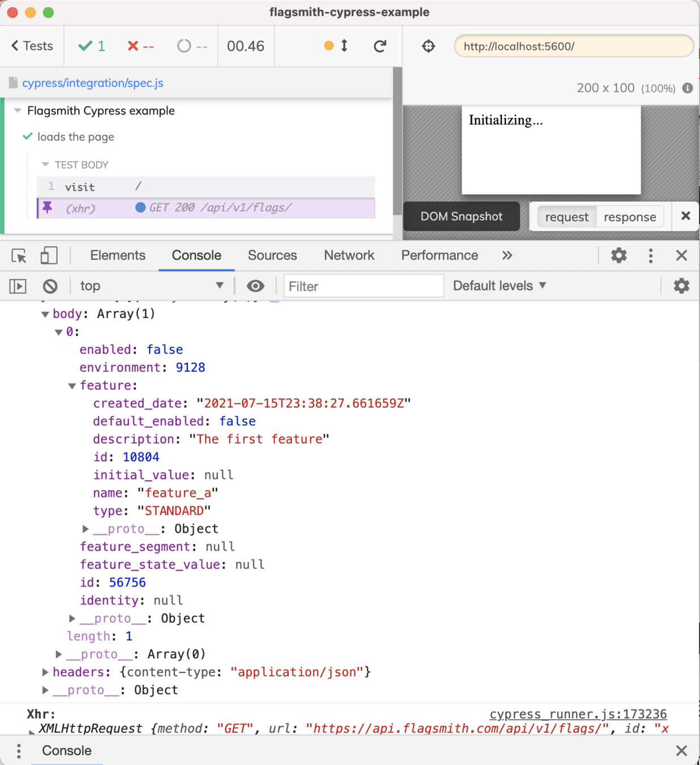Click the id value 56756

pos(127,583)
